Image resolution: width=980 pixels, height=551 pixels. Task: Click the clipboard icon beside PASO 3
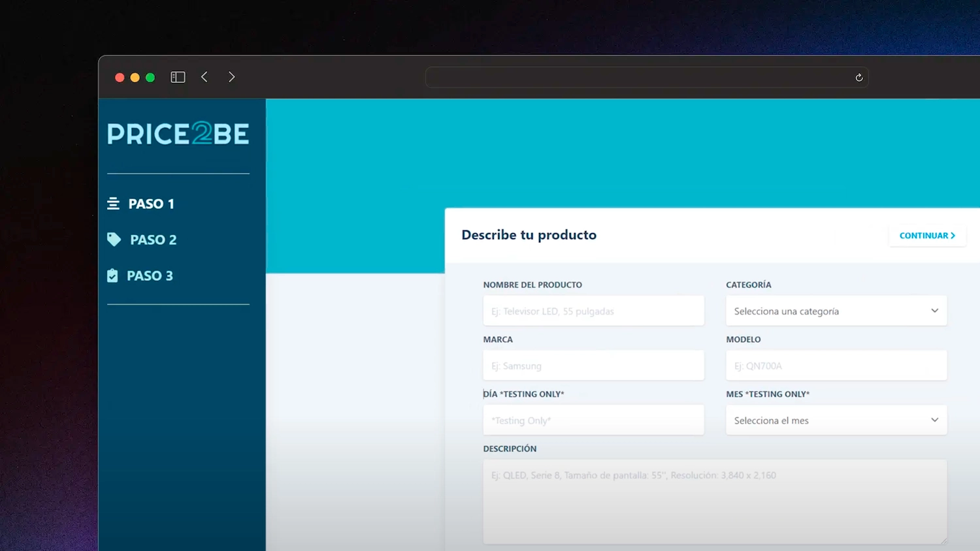point(112,275)
